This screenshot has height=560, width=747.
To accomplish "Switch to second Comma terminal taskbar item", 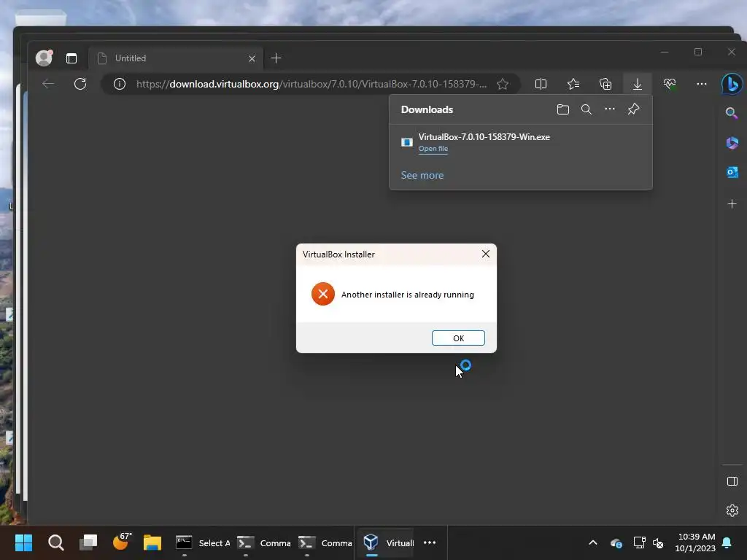I will 325,542.
